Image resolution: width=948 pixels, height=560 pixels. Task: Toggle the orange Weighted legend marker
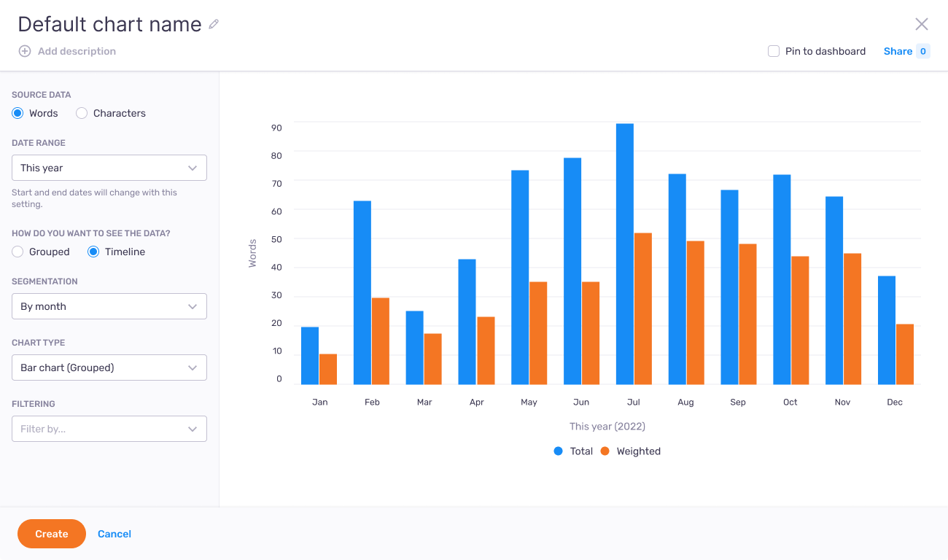(x=605, y=451)
